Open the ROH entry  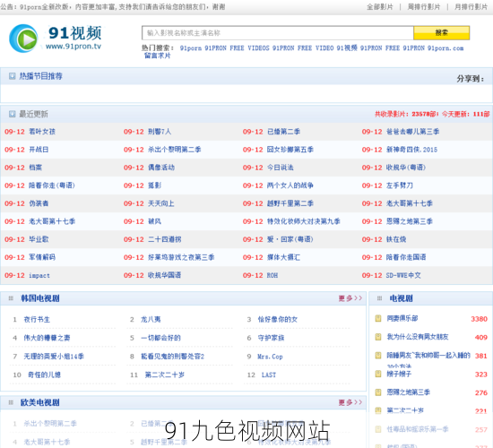point(272,275)
